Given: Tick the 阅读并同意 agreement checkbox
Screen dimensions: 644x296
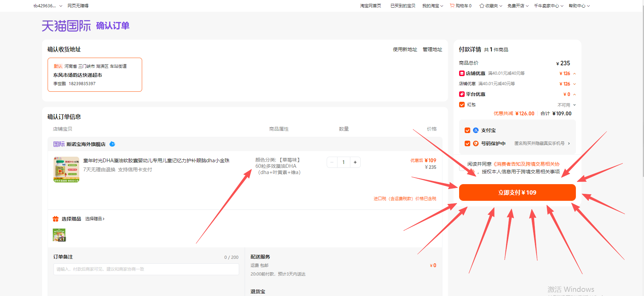Looking at the screenshot, I should pyautogui.click(x=462, y=168).
